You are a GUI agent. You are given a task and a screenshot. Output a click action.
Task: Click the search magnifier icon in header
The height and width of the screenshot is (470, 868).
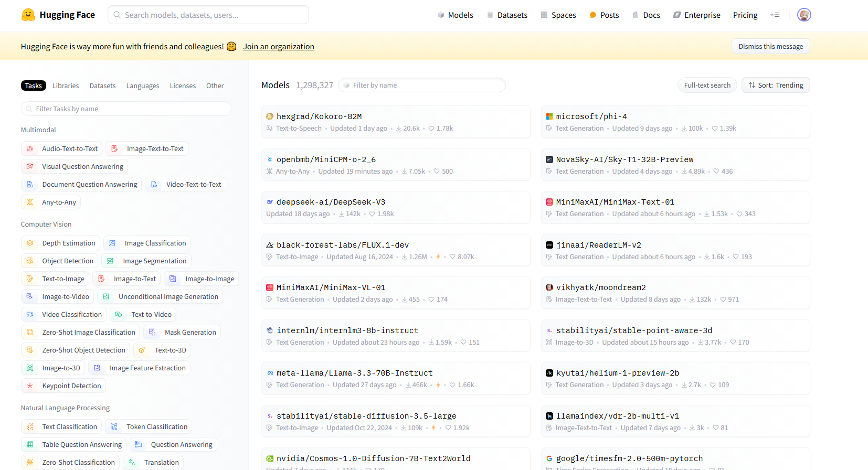coord(118,15)
